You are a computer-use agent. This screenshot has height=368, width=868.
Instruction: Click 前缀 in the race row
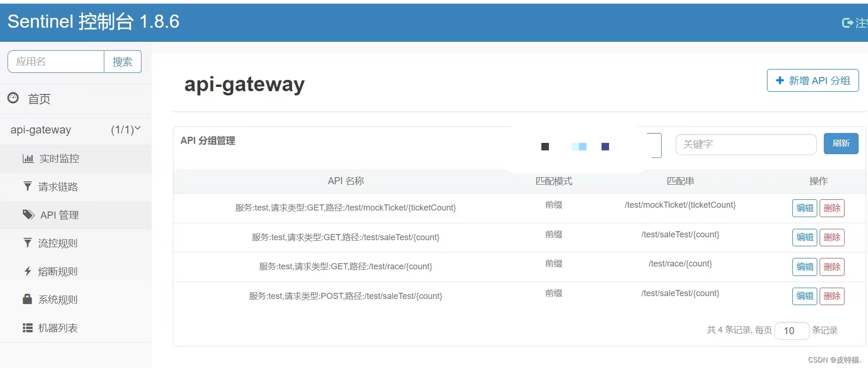(x=554, y=264)
